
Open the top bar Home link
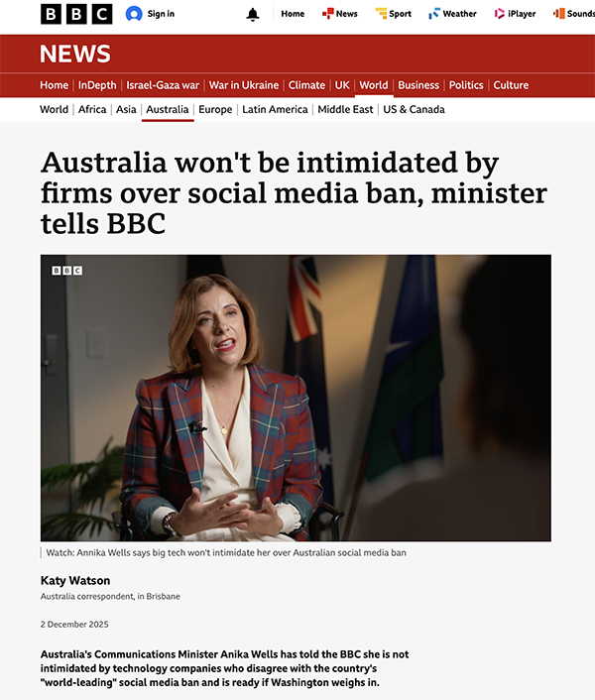click(293, 14)
